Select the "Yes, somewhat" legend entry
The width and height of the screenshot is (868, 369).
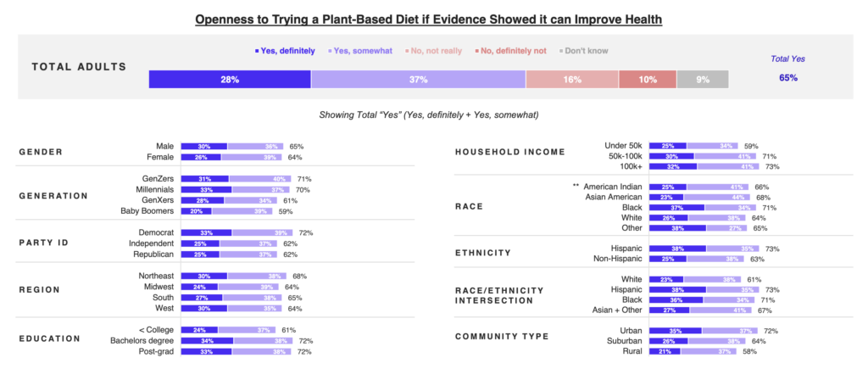363,51
